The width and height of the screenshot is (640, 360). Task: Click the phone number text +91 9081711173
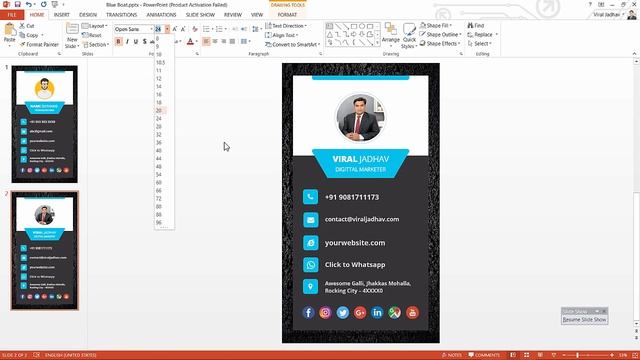pyautogui.click(x=352, y=197)
